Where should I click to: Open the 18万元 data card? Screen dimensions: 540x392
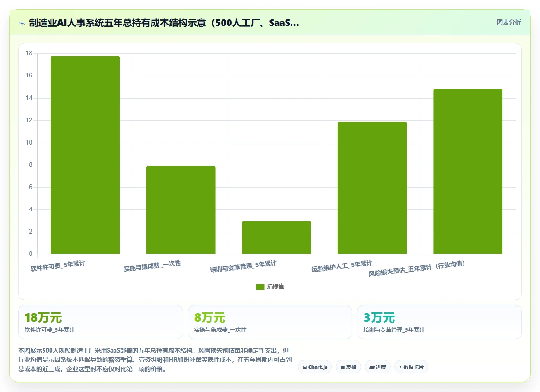click(x=101, y=322)
